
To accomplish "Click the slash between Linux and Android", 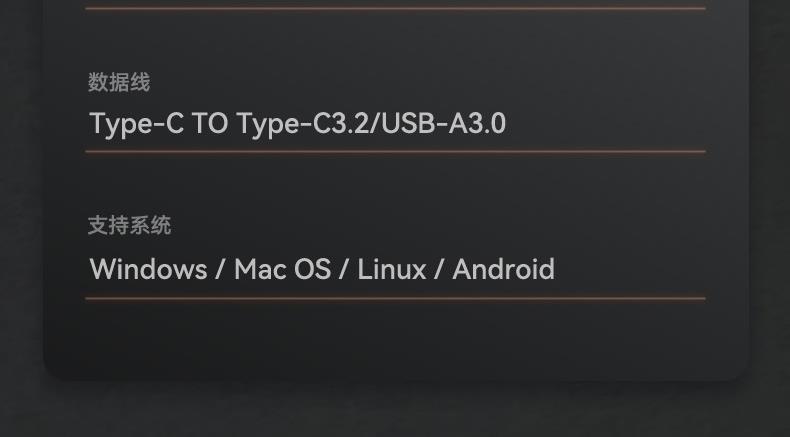I will point(439,269).
